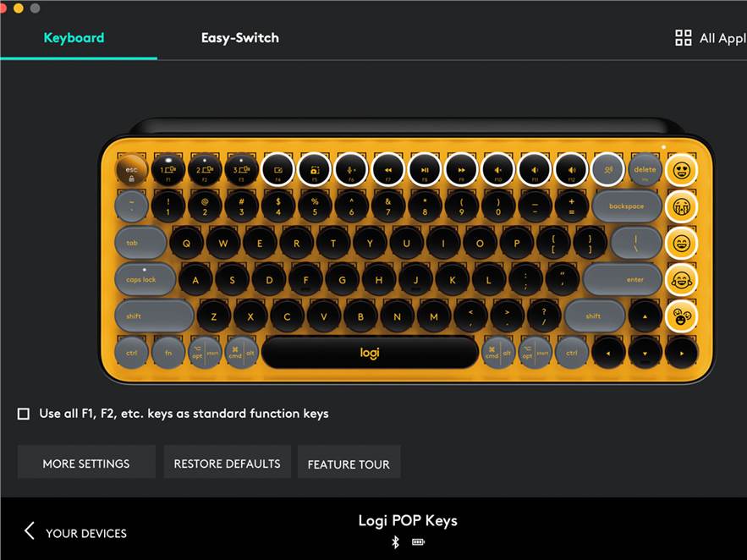Select the F4 key on the keyboard
The image size is (747, 560).
[x=277, y=169]
